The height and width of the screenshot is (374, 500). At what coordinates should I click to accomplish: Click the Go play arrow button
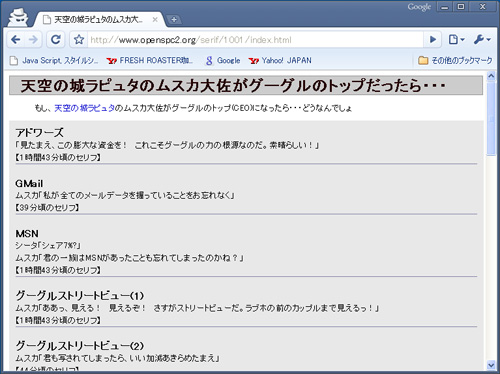(433, 40)
